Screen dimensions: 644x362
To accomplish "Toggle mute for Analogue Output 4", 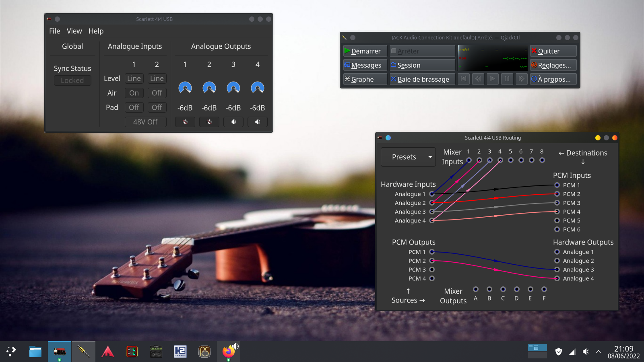I will [258, 122].
